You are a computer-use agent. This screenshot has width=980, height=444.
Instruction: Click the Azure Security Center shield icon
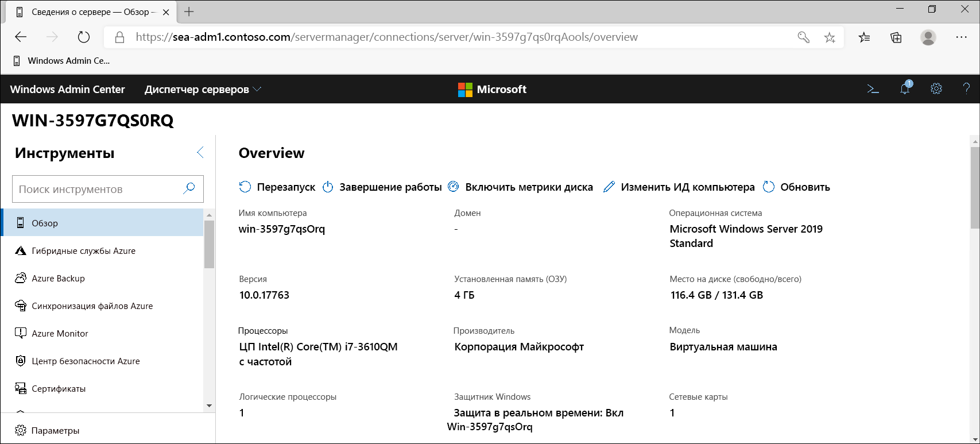click(21, 361)
